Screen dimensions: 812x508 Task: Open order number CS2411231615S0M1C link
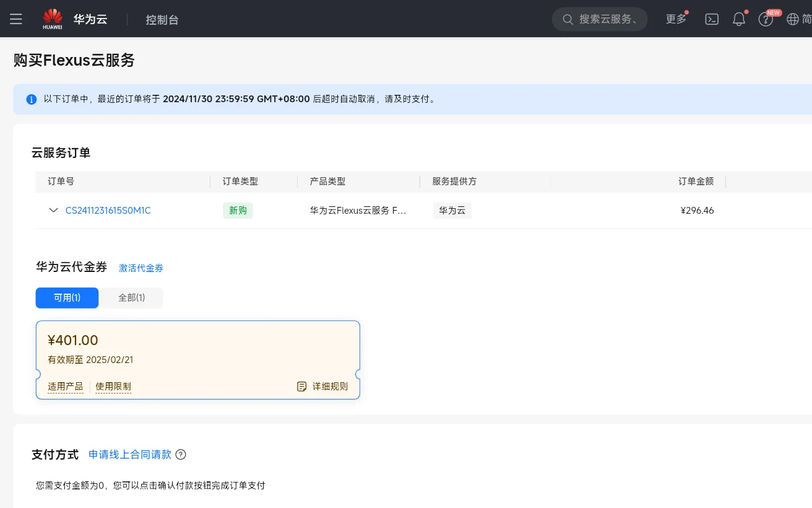point(108,211)
